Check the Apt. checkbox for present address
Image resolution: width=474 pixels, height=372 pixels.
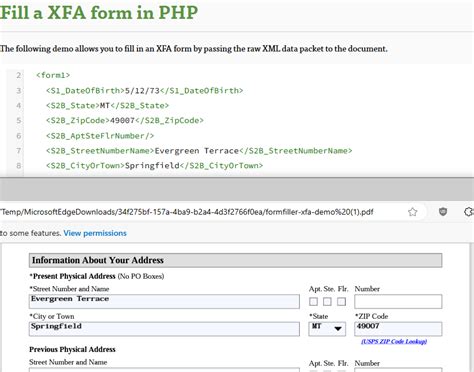(313, 302)
